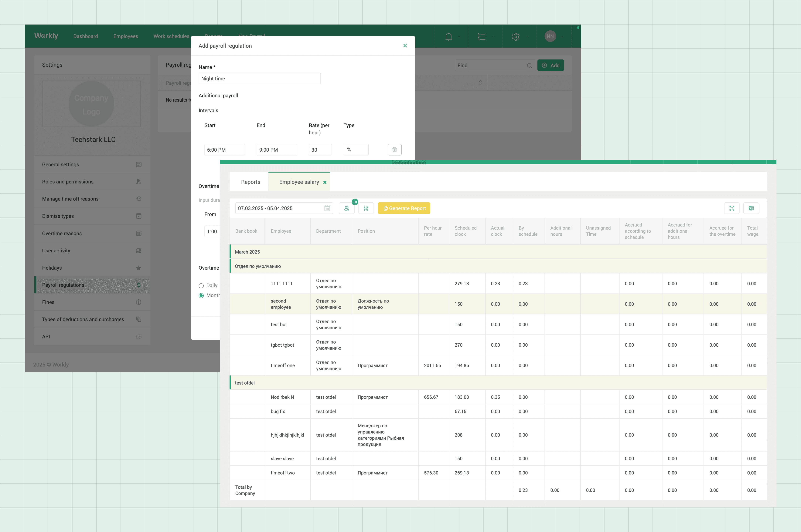The image size is (801, 532).
Task: Select the Daily overtime radio button
Action: (x=201, y=286)
